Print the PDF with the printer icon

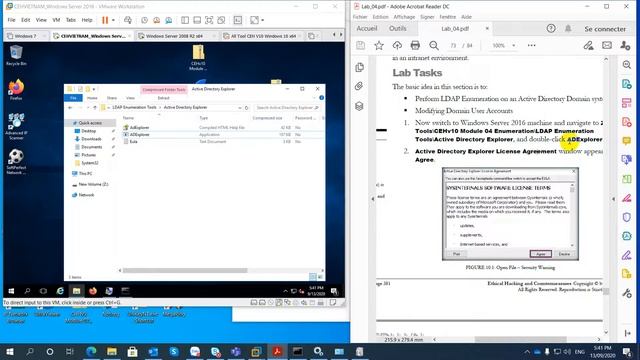[415, 46]
